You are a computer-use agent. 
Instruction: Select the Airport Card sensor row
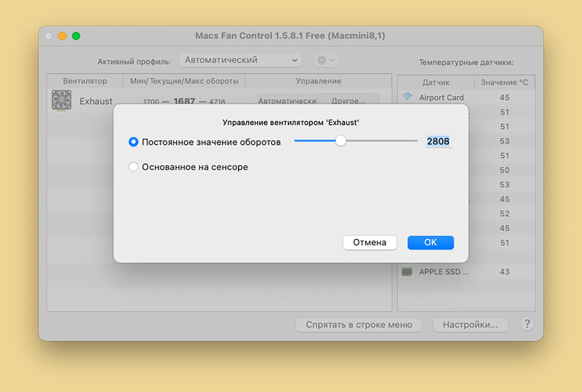point(466,97)
